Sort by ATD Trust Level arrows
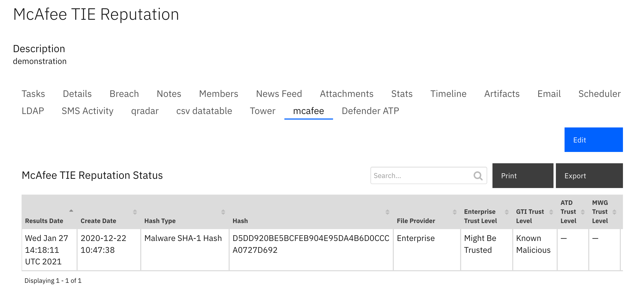Viewport: 644px width, 306px height. coord(583,212)
